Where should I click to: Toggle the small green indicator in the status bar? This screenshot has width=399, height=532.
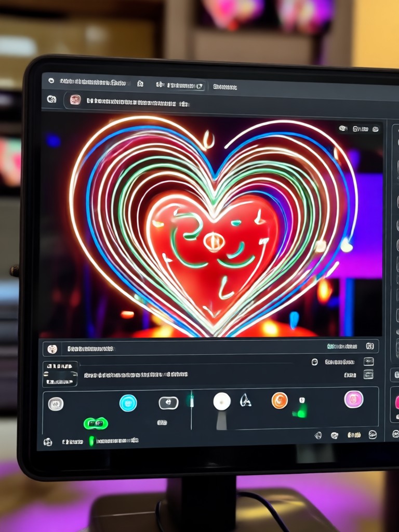pos(91,441)
